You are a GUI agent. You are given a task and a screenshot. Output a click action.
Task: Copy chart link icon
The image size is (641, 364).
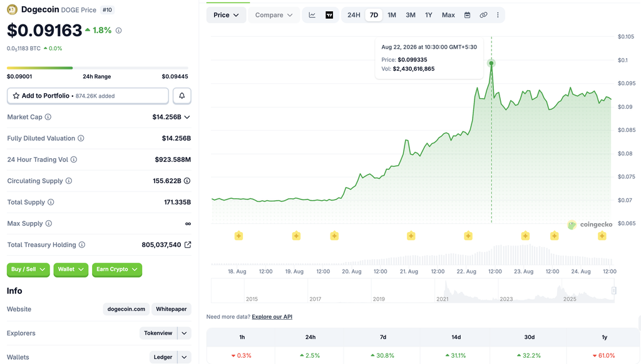point(483,15)
